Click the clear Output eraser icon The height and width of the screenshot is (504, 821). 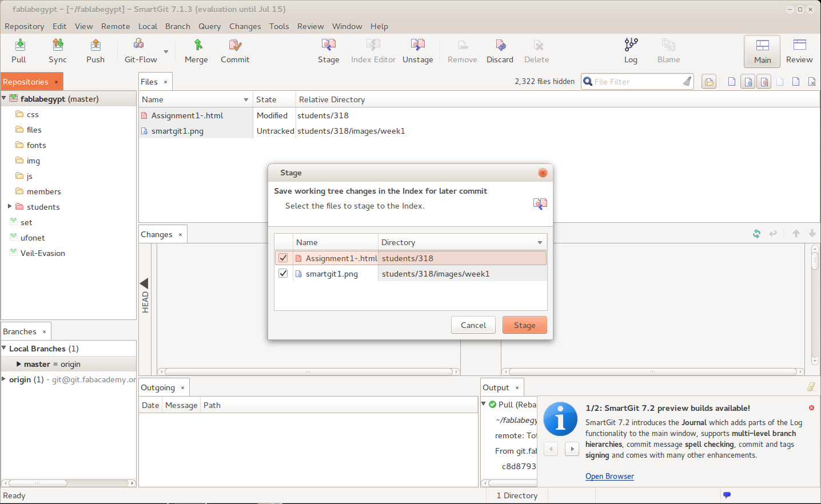(811, 387)
